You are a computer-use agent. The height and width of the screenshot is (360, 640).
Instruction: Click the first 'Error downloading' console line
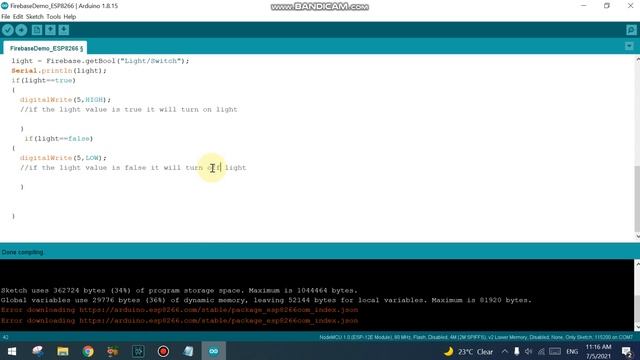pyautogui.click(x=180, y=310)
